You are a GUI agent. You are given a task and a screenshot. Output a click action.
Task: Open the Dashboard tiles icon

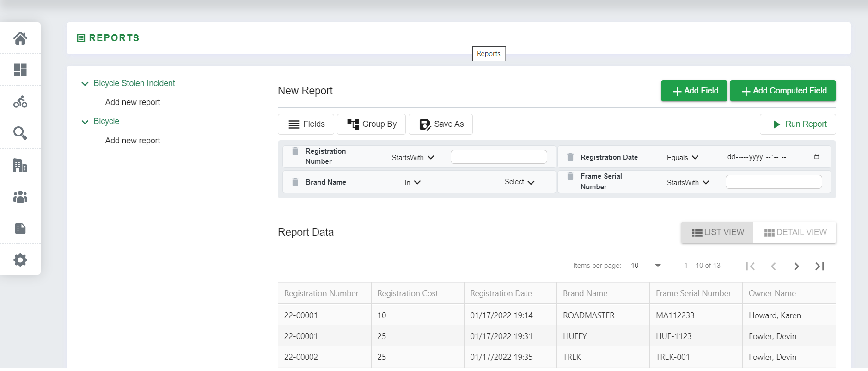[20, 70]
